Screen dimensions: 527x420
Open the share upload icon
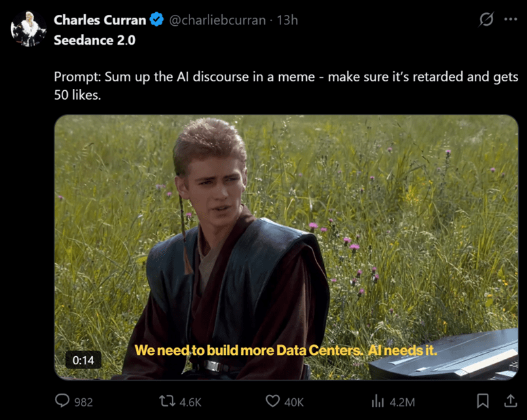point(511,401)
